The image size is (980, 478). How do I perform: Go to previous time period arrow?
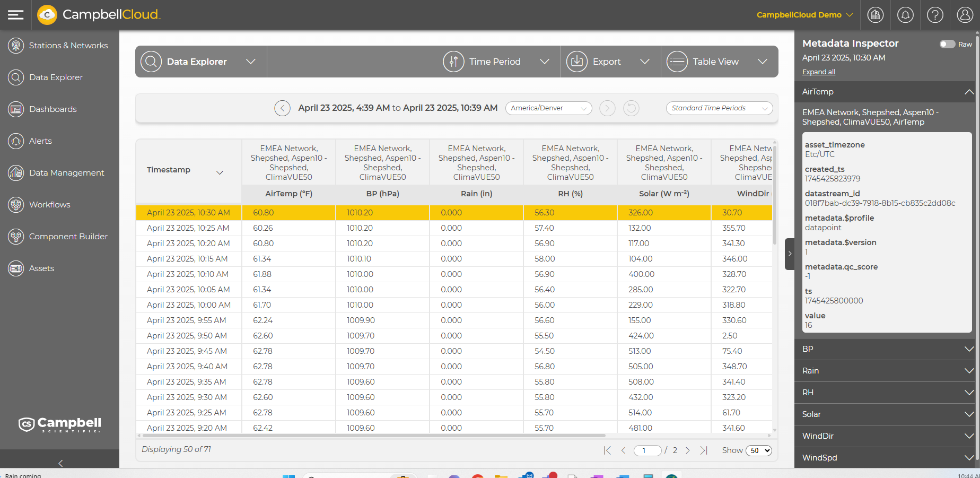click(282, 108)
